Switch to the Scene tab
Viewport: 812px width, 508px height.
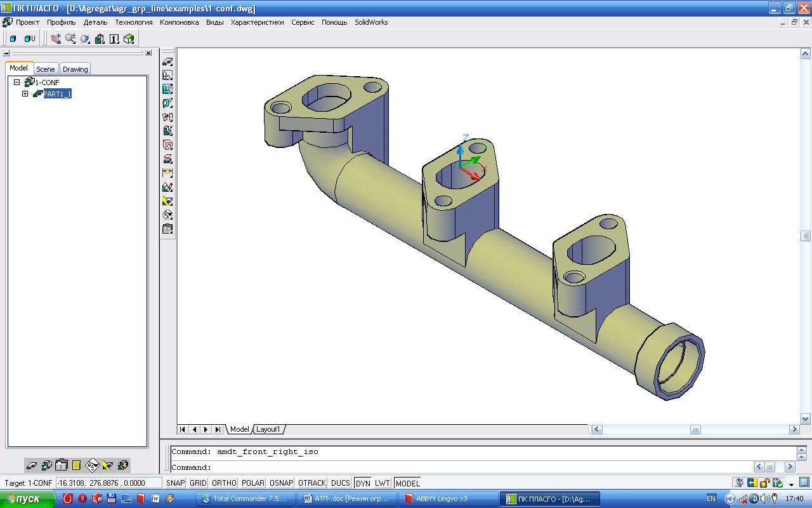[46, 69]
